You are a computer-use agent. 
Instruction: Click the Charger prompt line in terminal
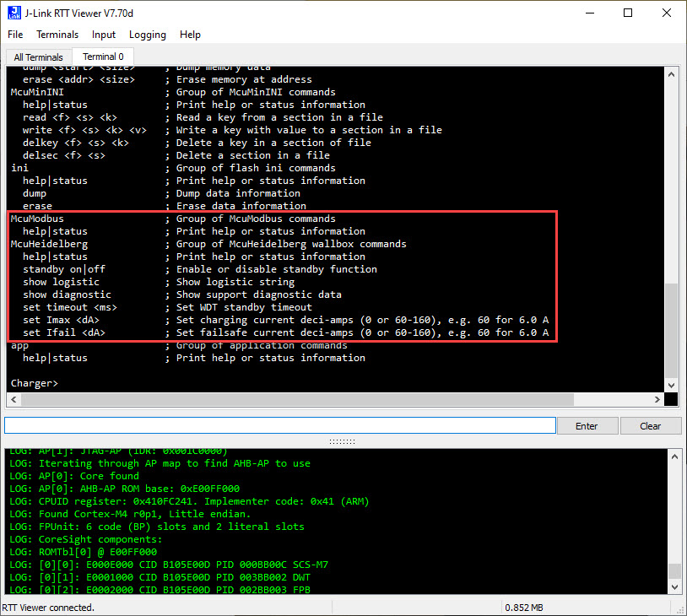pos(34,382)
